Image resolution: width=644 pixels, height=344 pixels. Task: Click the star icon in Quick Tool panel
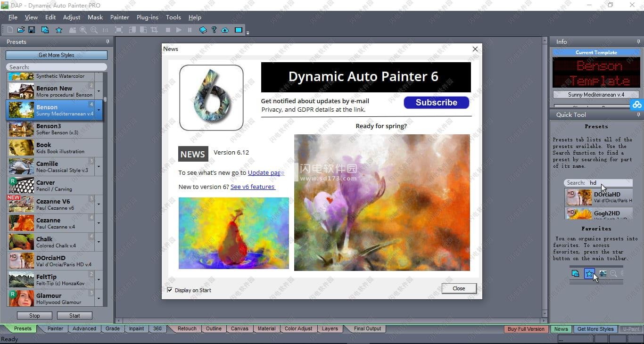(589, 273)
